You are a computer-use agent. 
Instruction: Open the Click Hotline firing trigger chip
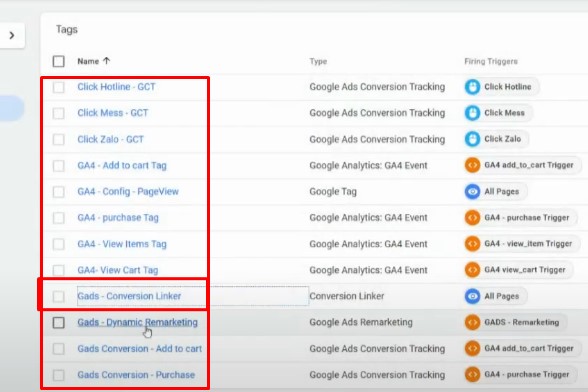click(502, 87)
